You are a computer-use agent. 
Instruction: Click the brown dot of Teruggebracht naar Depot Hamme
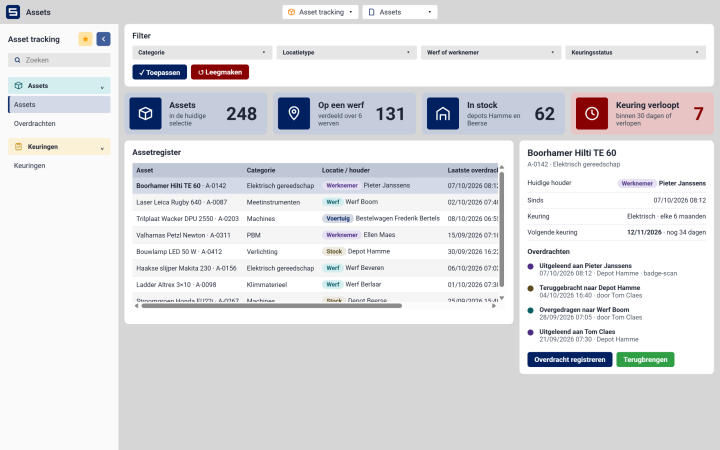[530, 288]
